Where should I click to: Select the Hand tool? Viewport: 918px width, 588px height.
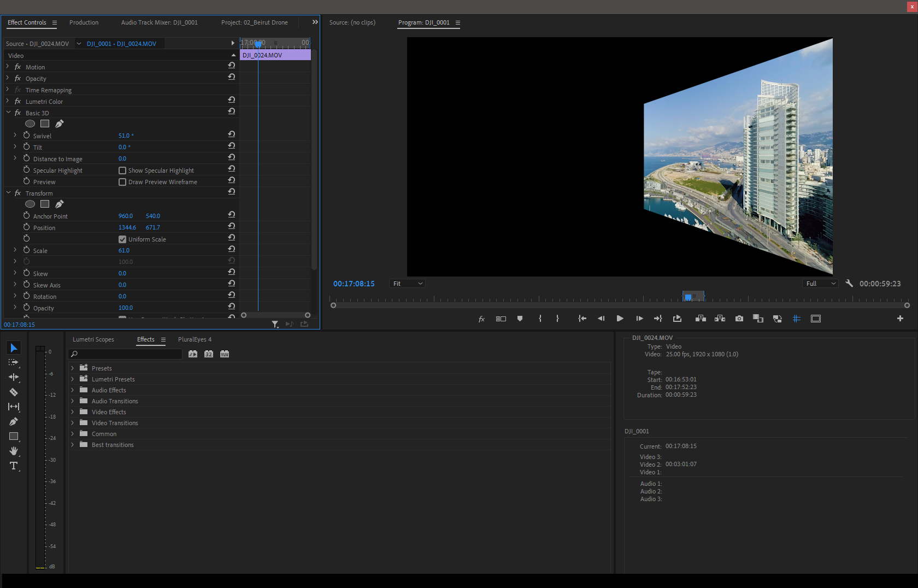14,451
